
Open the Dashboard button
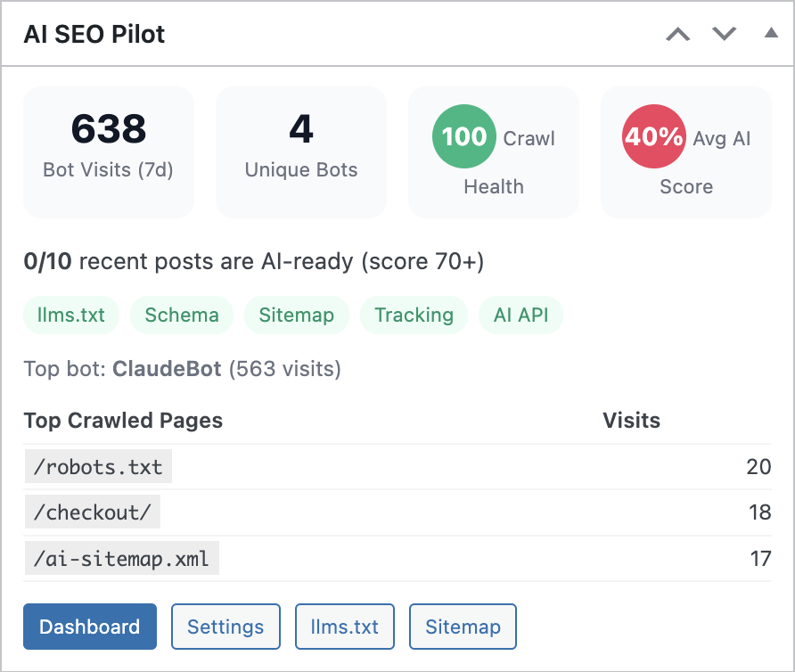90,627
